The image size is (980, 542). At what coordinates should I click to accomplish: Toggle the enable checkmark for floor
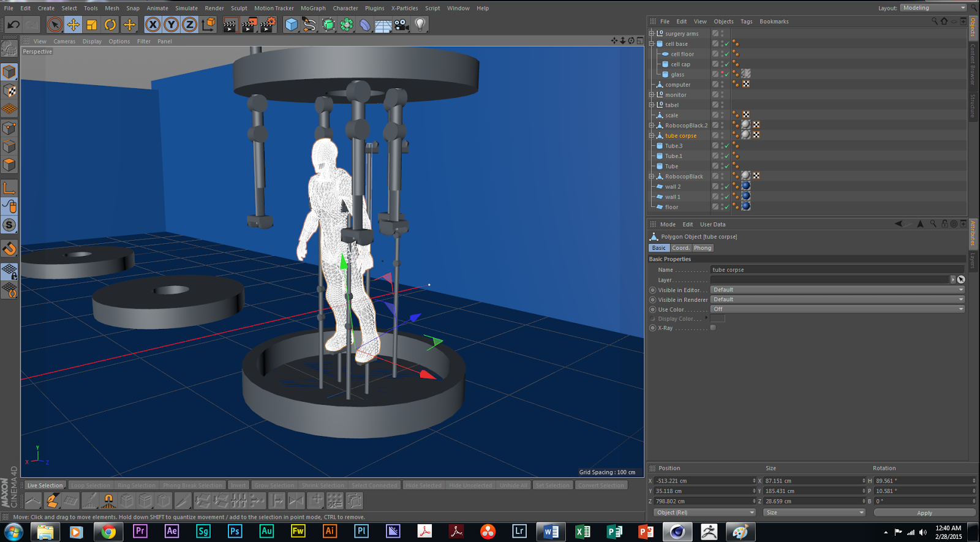point(727,207)
